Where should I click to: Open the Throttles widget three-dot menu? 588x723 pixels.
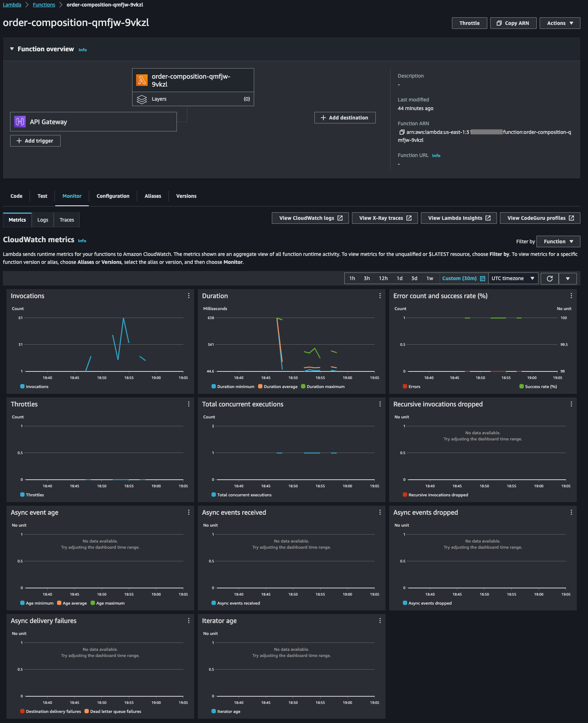(188, 404)
